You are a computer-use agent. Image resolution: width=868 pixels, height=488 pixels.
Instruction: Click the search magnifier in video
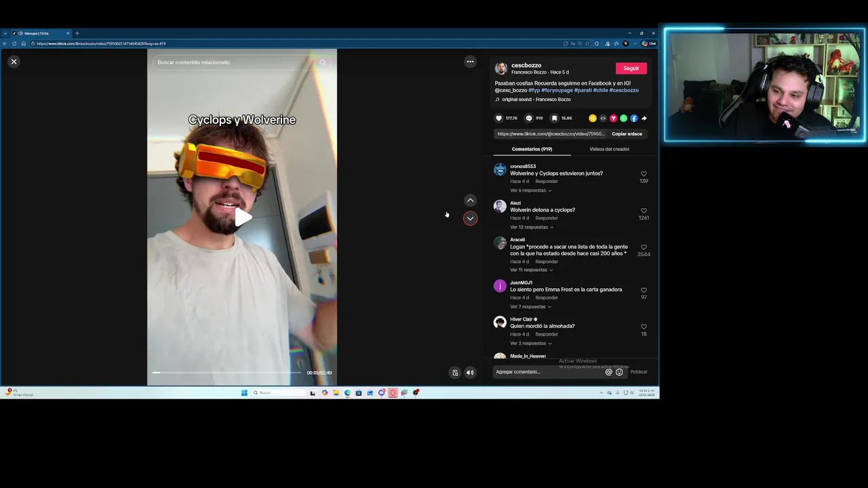coord(323,62)
